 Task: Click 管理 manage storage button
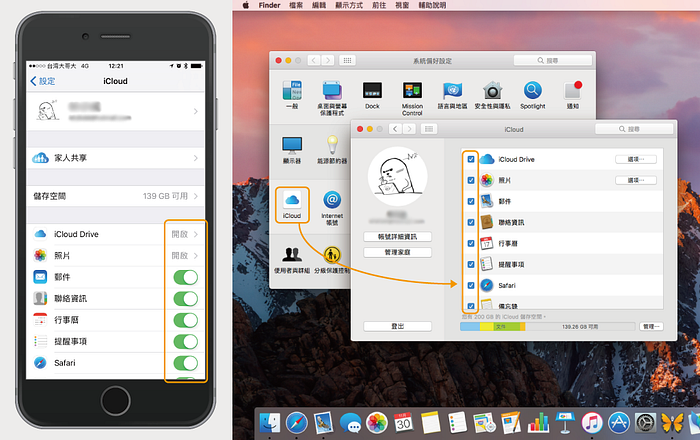click(651, 327)
